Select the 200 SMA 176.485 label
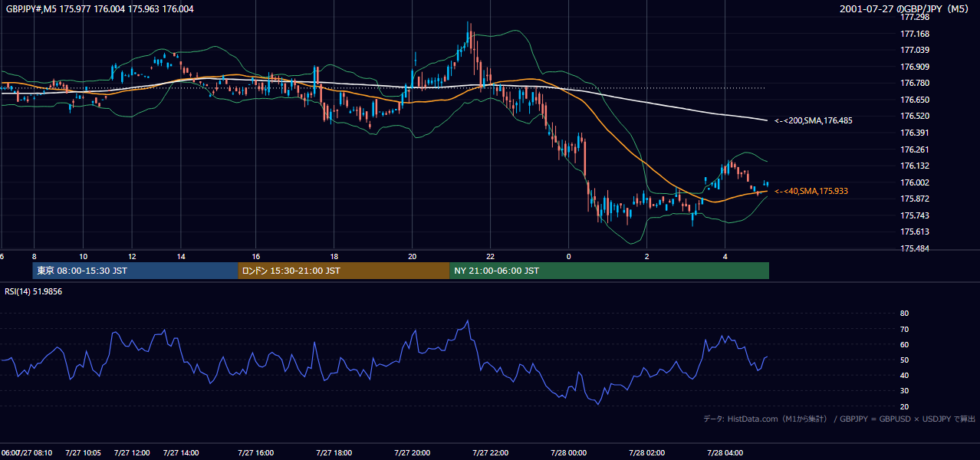 (814, 120)
